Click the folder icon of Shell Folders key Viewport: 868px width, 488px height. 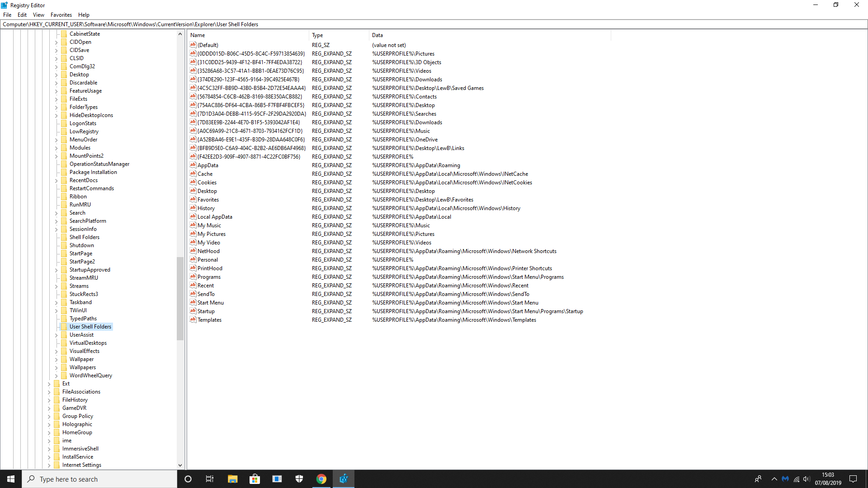pyautogui.click(x=64, y=237)
